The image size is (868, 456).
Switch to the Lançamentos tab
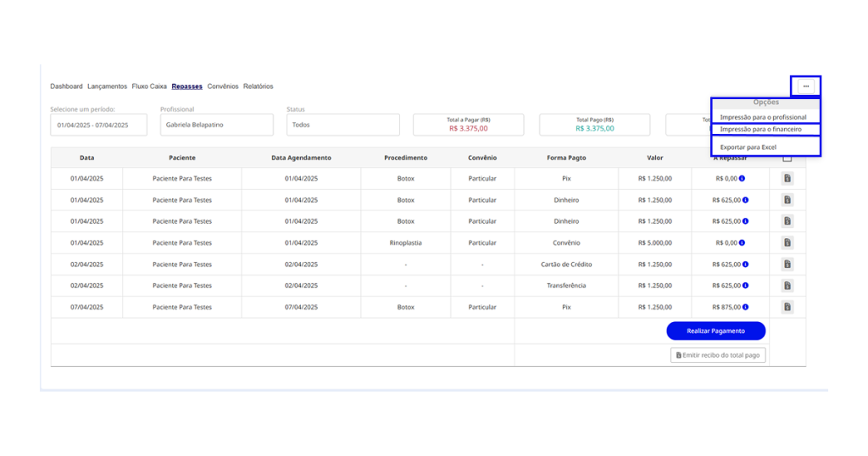(108, 86)
